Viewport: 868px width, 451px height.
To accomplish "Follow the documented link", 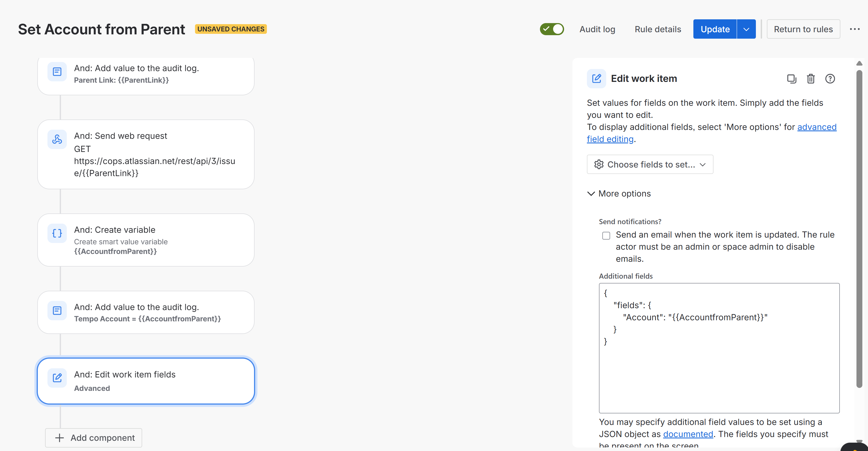I will pyautogui.click(x=688, y=434).
